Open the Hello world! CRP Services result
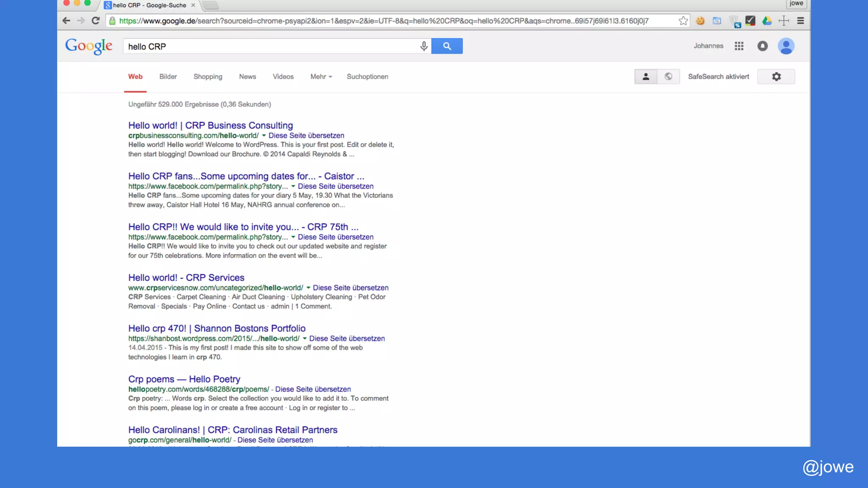The image size is (868, 488). (186, 277)
